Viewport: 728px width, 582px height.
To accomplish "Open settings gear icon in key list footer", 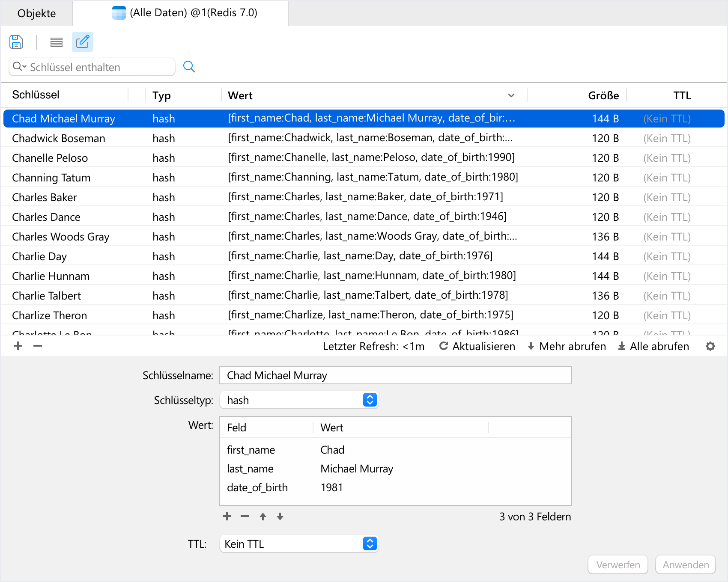I will coord(710,346).
